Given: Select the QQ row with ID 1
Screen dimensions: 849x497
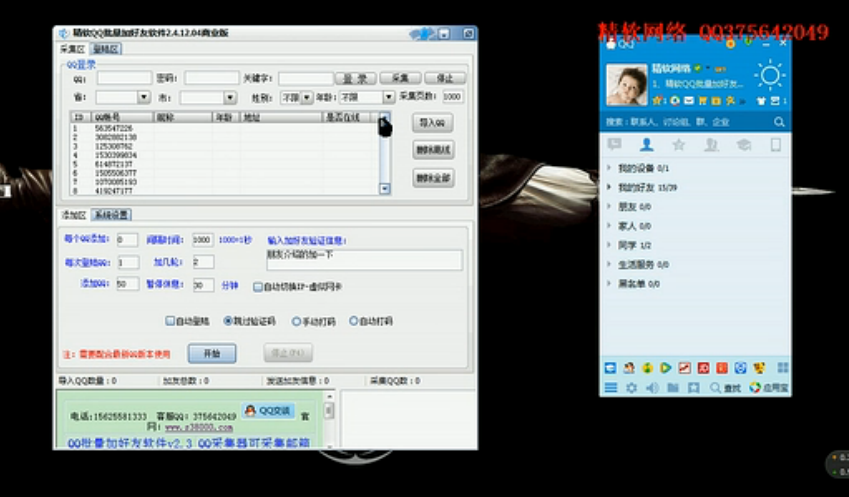Looking at the screenshot, I should [224, 128].
